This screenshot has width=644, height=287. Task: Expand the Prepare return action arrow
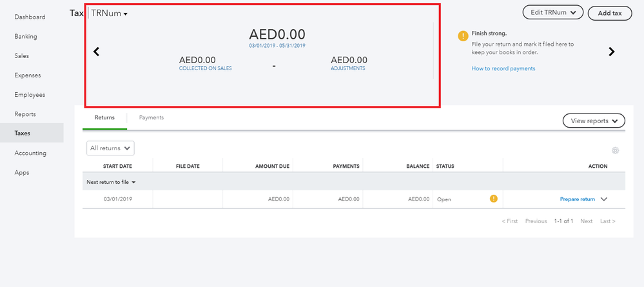pos(604,199)
